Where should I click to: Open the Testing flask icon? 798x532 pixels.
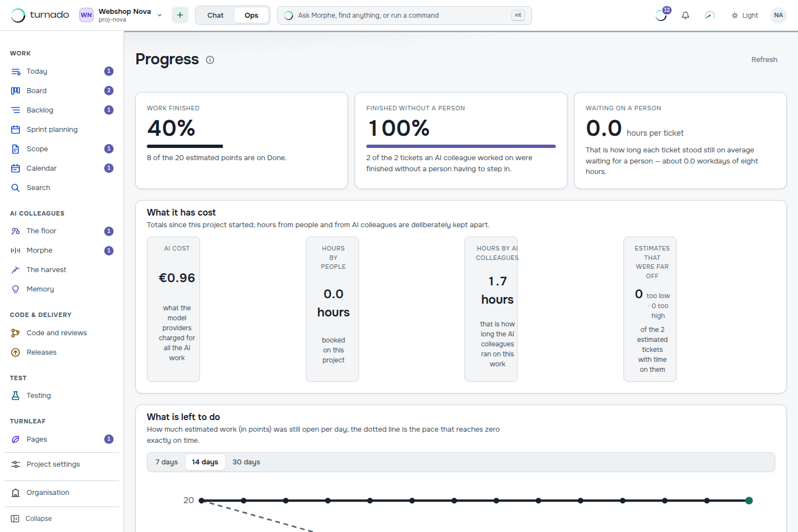[x=16, y=396]
